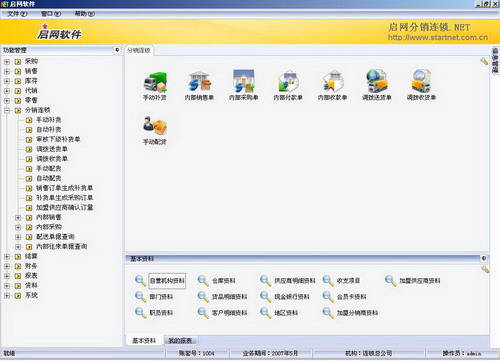This screenshot has height=361, width=500.
Task: Click the magnifier icon beside 仓库资料
Action: 203,281
